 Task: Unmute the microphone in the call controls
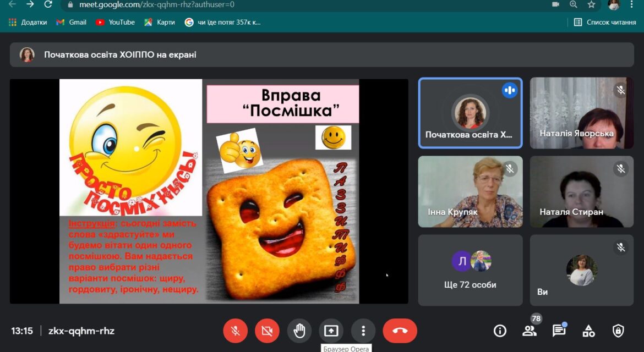(236, 331)
